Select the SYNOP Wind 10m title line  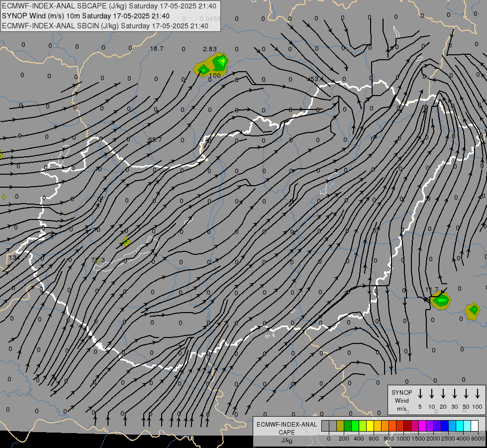click(86, 16)
